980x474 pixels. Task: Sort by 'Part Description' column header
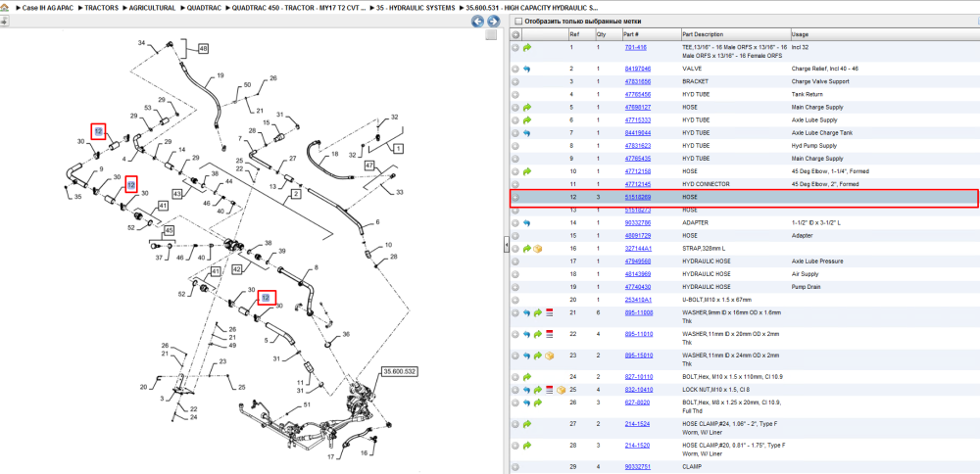pyautogui.click(x=703, y=34)
